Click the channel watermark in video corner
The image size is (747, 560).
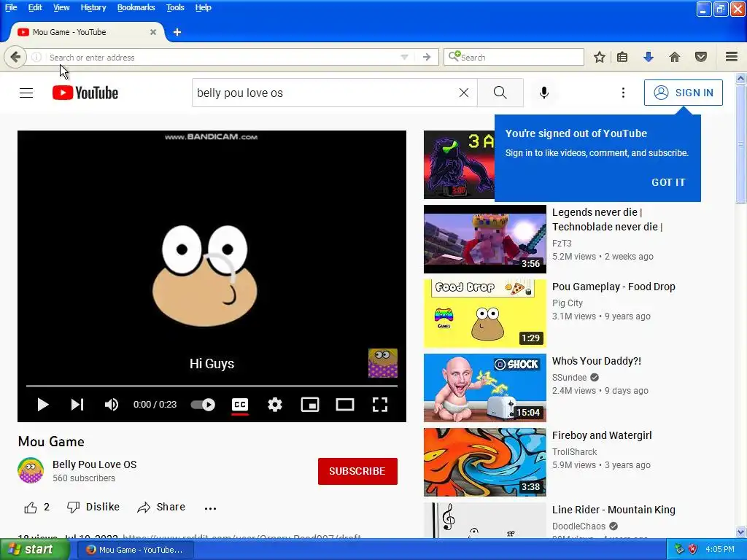(x=382, y=363)
